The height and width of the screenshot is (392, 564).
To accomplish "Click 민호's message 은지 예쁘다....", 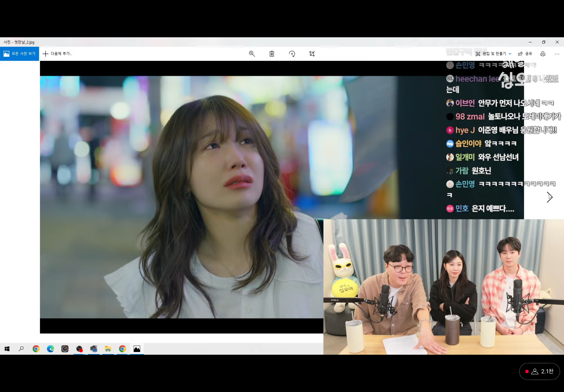I will click(x=493, y=208).
